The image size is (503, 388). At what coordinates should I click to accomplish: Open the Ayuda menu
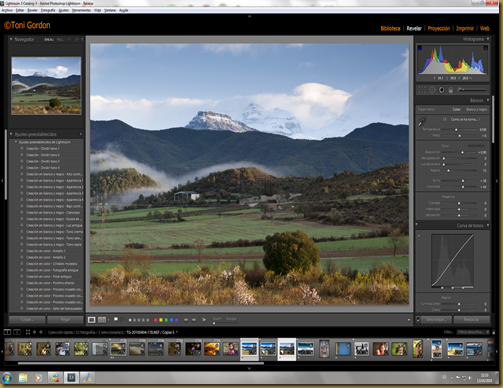[x=124, y=10]
